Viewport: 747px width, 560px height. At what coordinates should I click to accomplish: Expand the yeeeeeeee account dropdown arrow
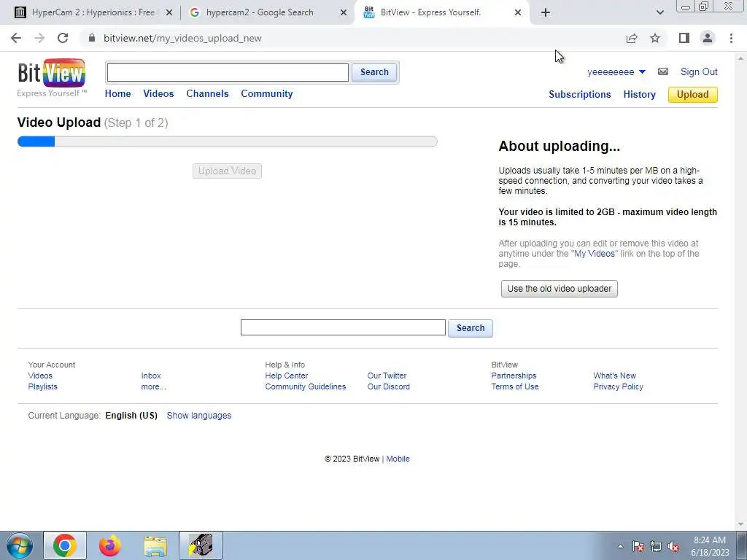(642, 72)
